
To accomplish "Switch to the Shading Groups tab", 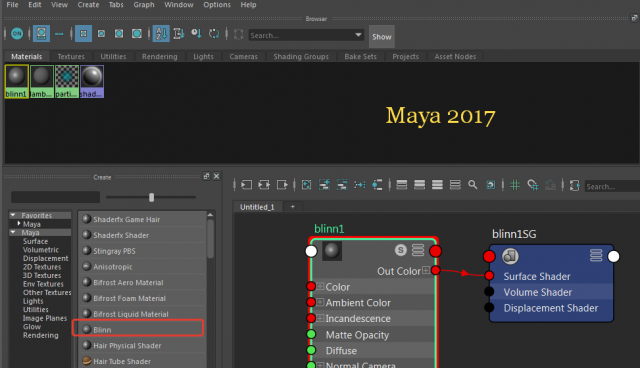I will pyautogui.click(x=301, y=56).
